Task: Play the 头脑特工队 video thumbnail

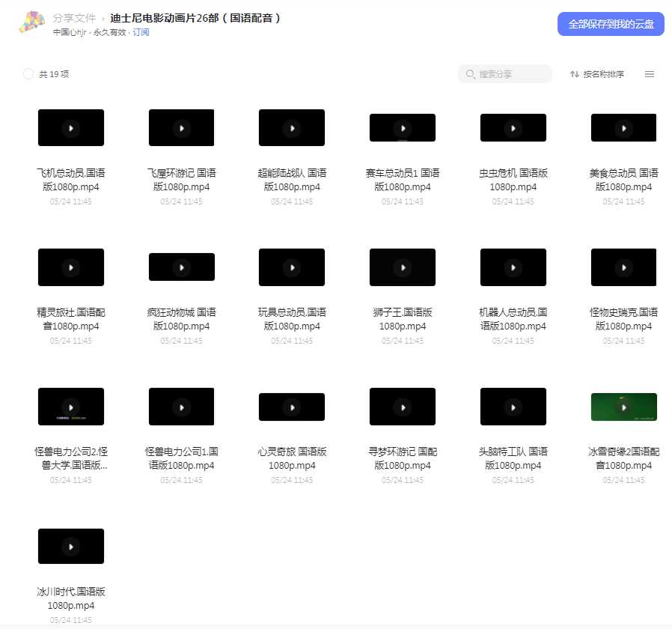Action: point(513,407)
